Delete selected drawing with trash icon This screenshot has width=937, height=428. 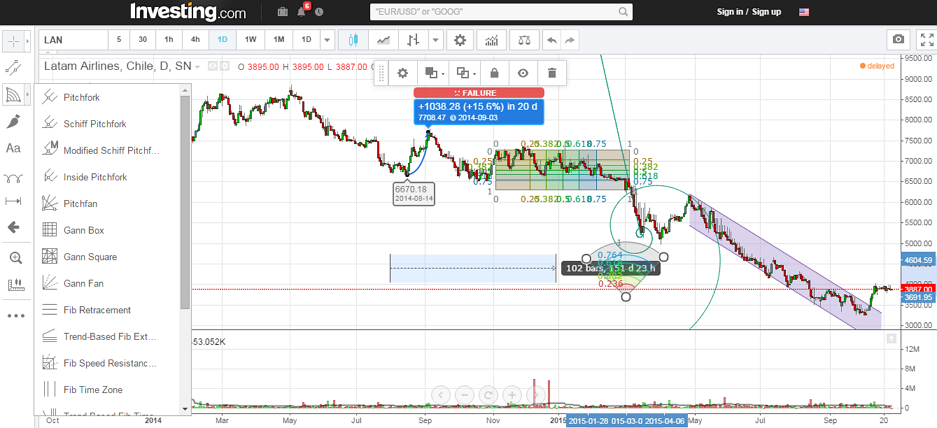(552, 73)
